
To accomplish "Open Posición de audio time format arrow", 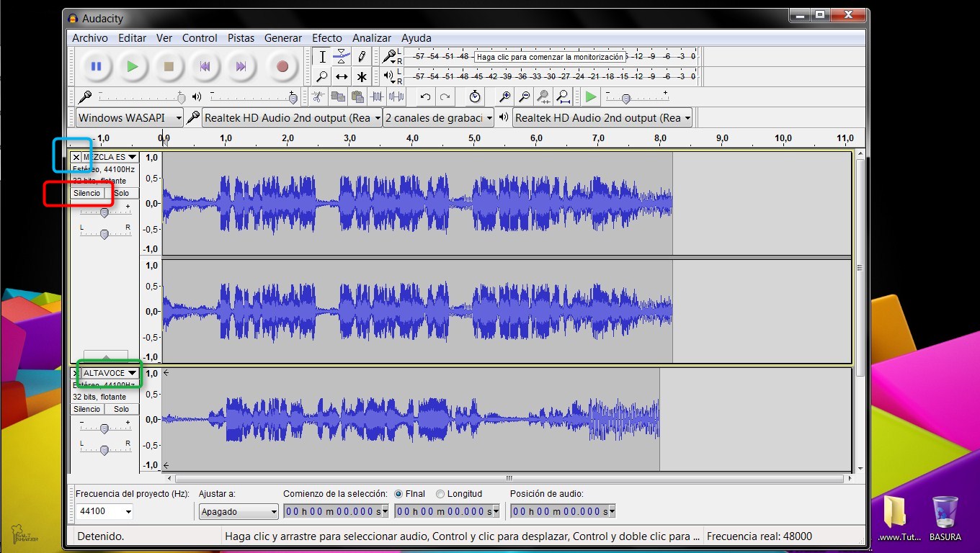I will (x=612, y=511).
